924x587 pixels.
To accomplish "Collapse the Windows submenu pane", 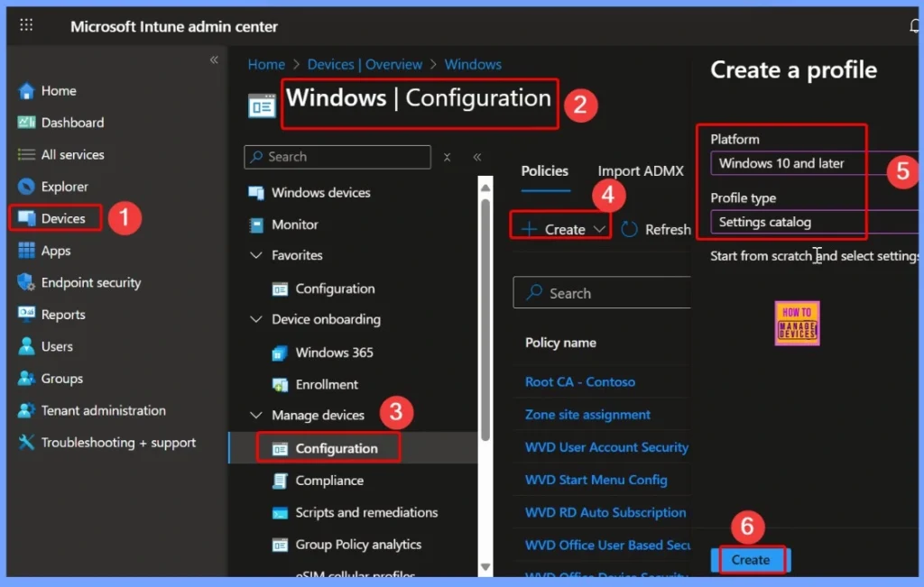I will (x=476, y=157).
